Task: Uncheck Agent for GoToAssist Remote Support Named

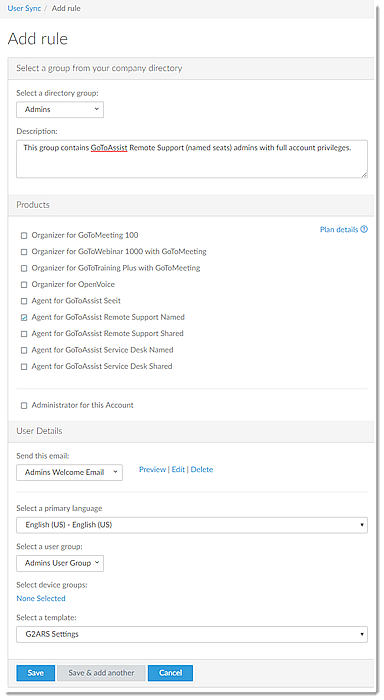Action: [x=24, y=317]
